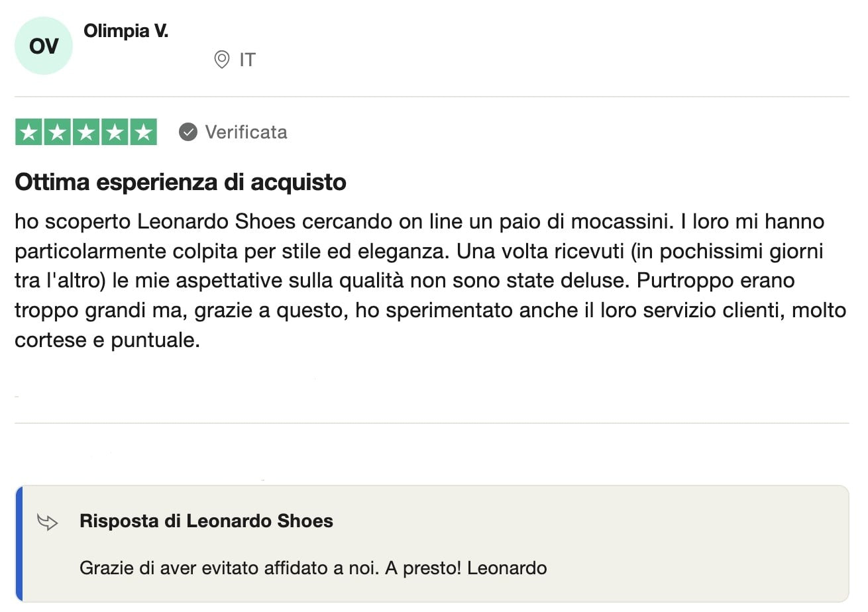
Task: Select the first green rating star
Action: pos(28,132)
